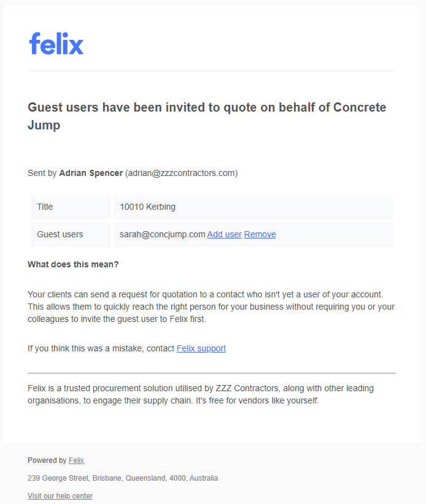
Task: Click the Powered by text in footer
Action: coord(47,460)
